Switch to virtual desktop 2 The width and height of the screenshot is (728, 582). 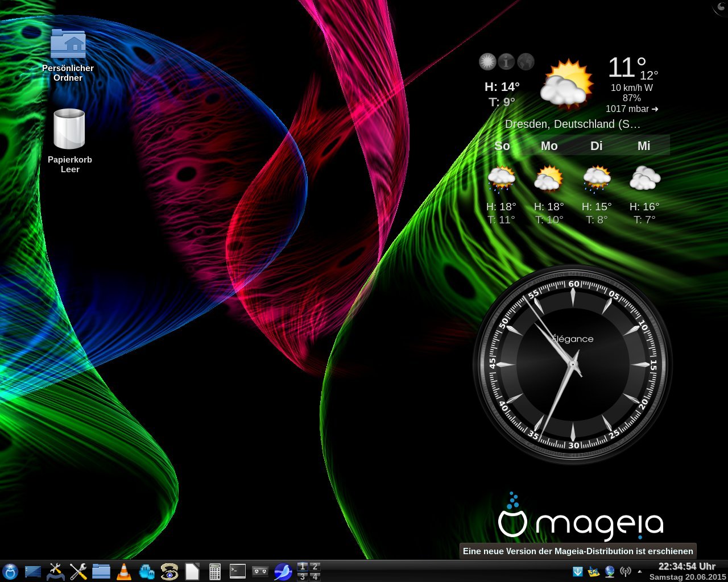315,567
